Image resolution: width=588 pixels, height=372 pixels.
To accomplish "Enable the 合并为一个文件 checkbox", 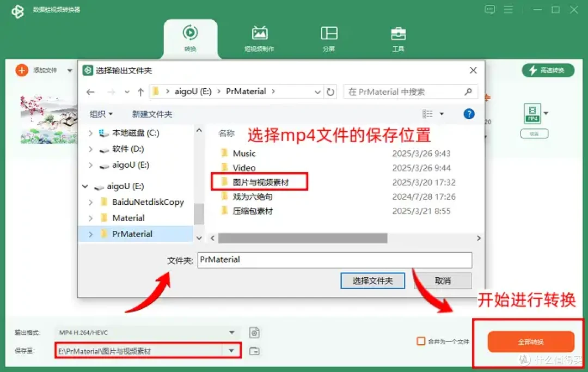I will point(421,341).
